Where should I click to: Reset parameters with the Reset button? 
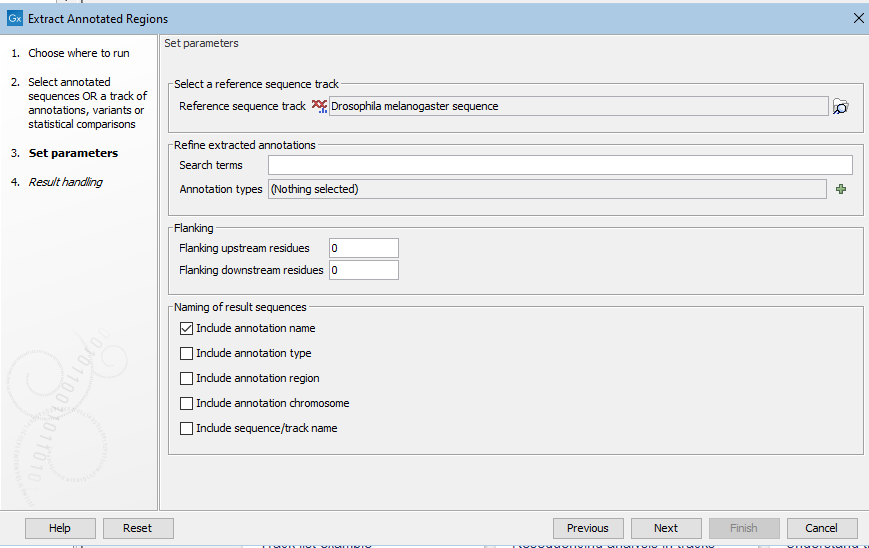[137, 528]
